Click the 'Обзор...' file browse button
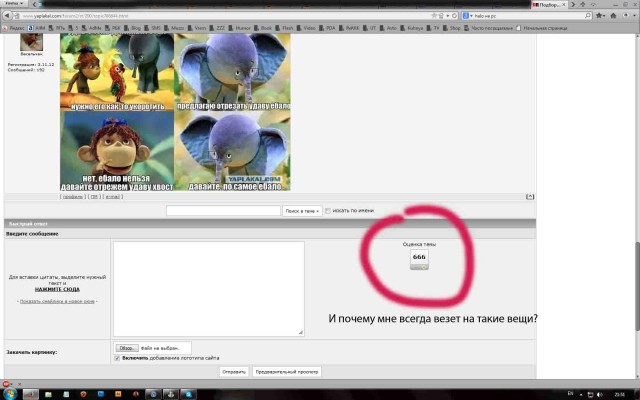This screenshot has width=640, height=400. 127,348
